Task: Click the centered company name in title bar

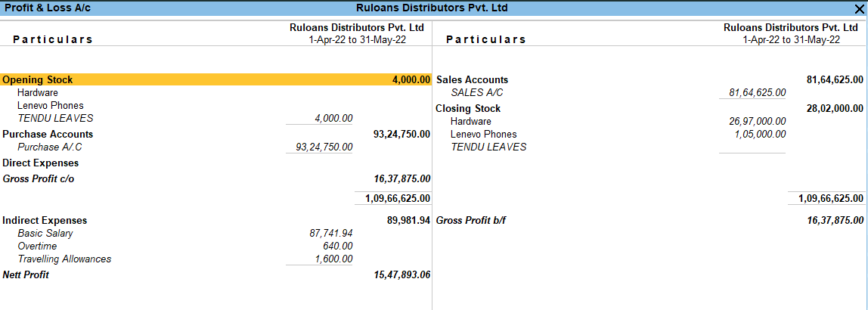Action: tap(432, 8)
